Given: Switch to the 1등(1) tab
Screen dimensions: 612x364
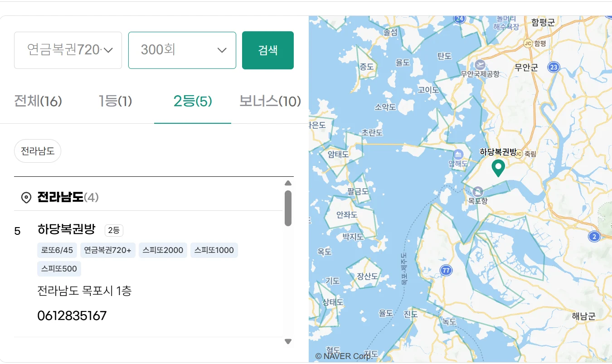Looking at the screenshot, I should pyautogui.click(x=115, y=101).
